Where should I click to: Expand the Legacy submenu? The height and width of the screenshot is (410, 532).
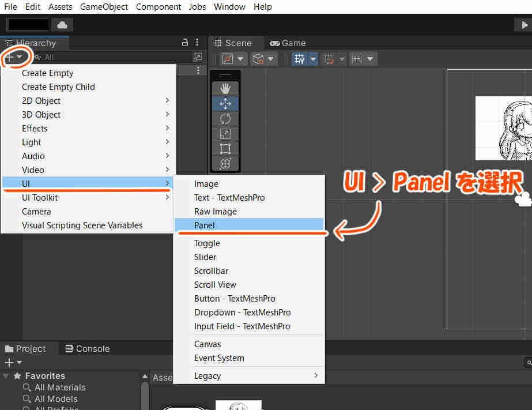(250, 376)
